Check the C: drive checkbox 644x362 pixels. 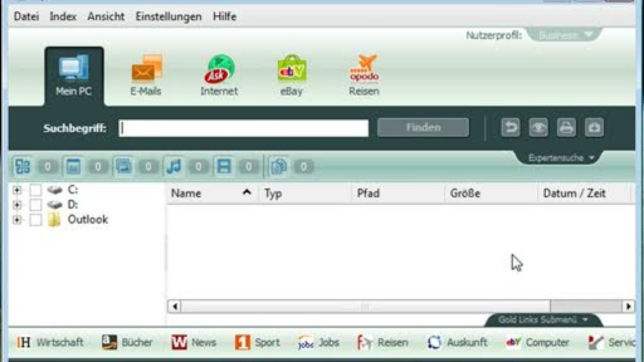pos(35,190)
